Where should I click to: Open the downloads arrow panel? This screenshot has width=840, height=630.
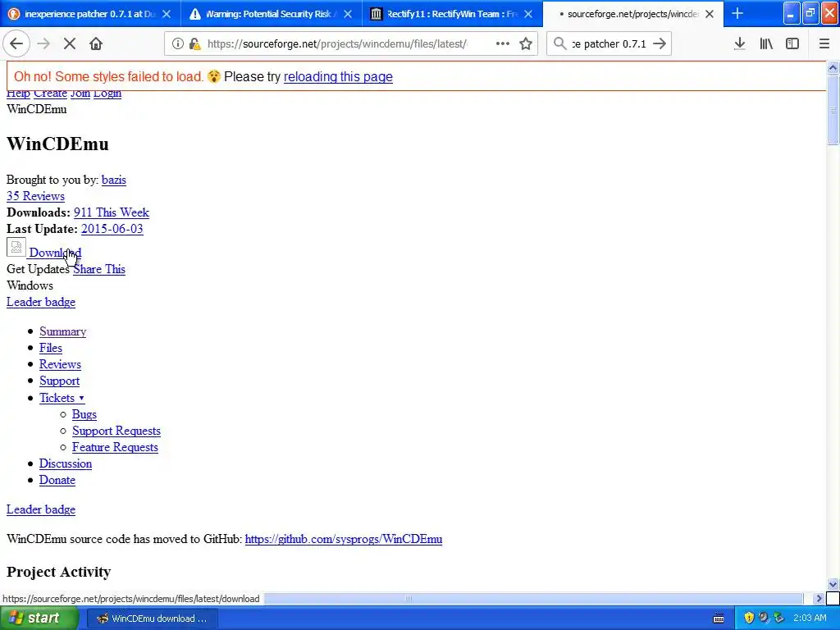click(739, 44)
